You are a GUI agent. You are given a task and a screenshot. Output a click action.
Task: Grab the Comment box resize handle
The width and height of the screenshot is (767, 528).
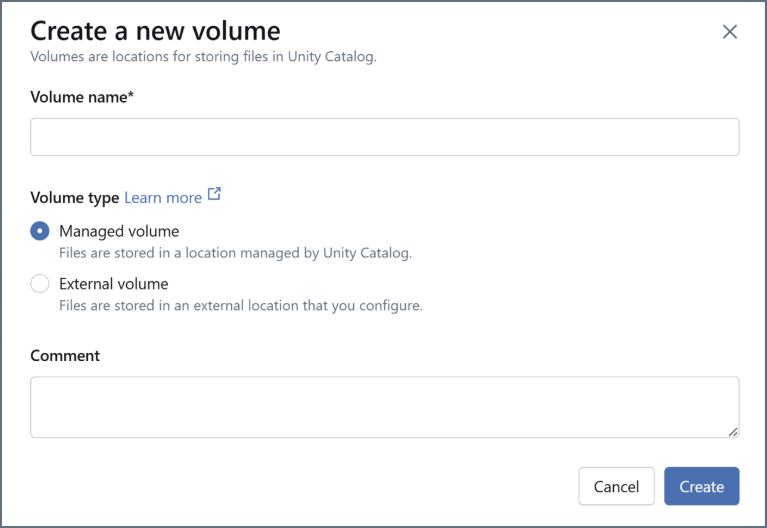[733, 431]
